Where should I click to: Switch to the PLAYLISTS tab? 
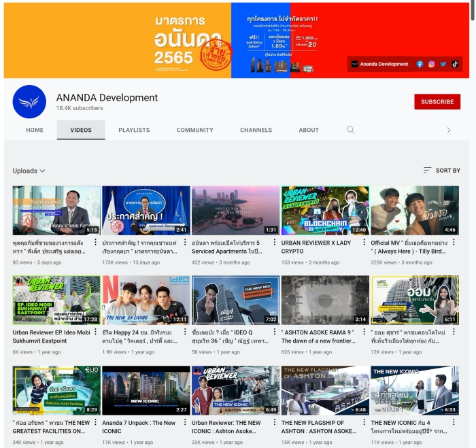pyautogui.click(x=134, y=130)
